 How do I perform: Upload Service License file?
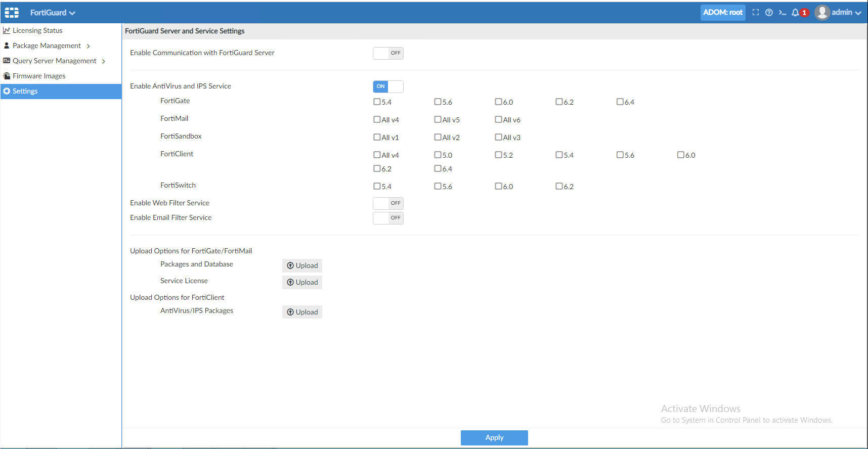302,282
